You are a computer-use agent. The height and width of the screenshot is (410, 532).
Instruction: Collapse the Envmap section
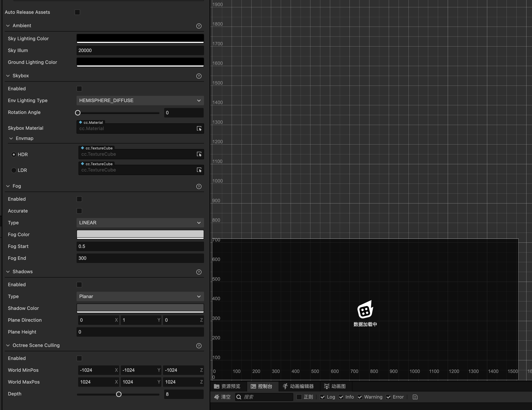pyautogui.click(x=11, y=138)
